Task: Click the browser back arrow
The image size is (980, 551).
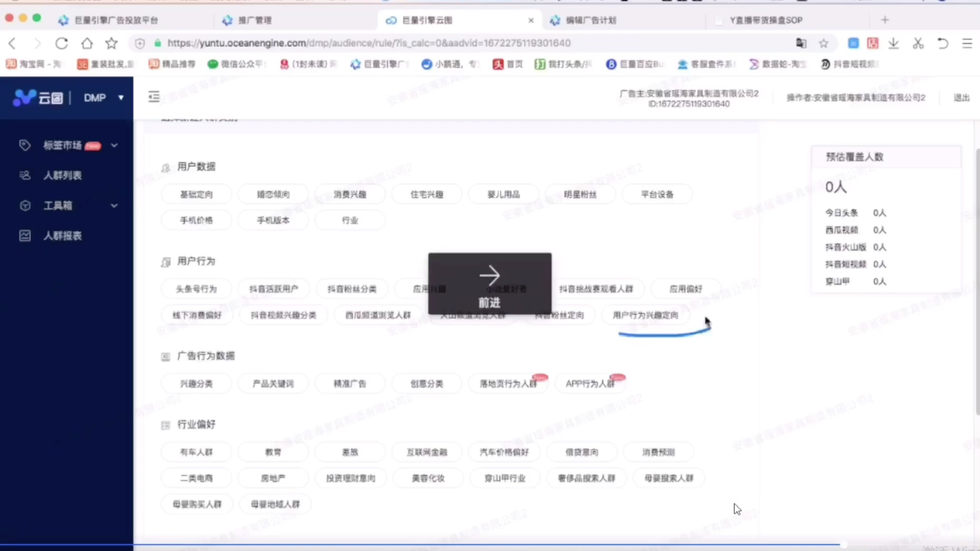Action: point(12,43)
